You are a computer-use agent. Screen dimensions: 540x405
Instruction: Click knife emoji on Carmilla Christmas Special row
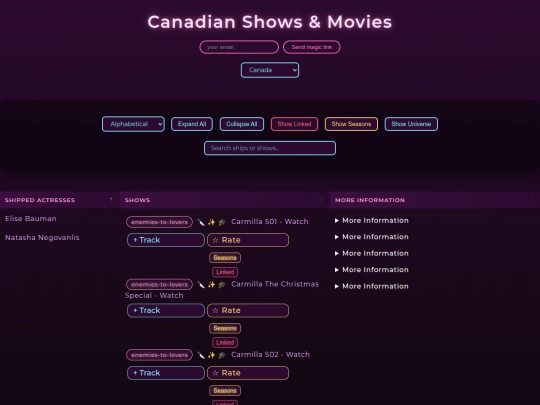pyautogui.click(x=201, y=285)
